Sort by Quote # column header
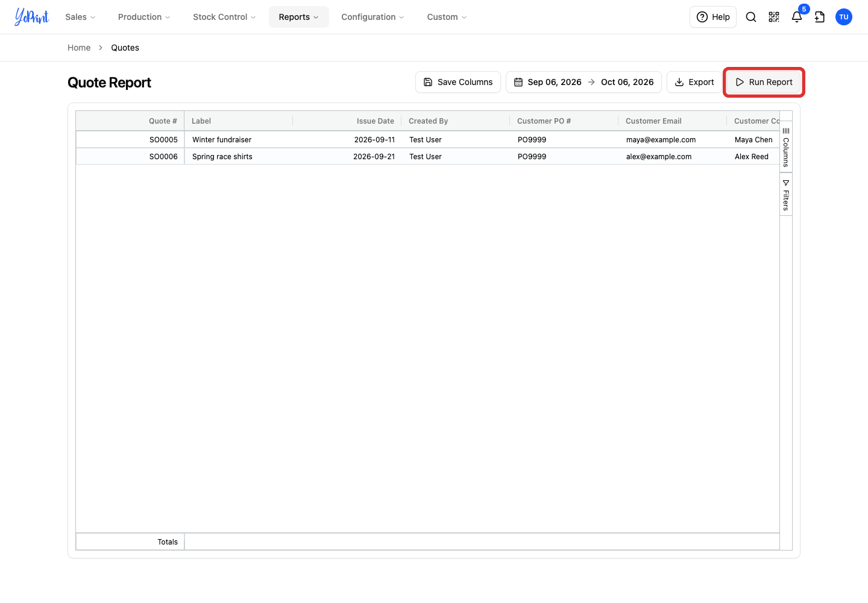 pyautogui.click(x=130, y=121)
